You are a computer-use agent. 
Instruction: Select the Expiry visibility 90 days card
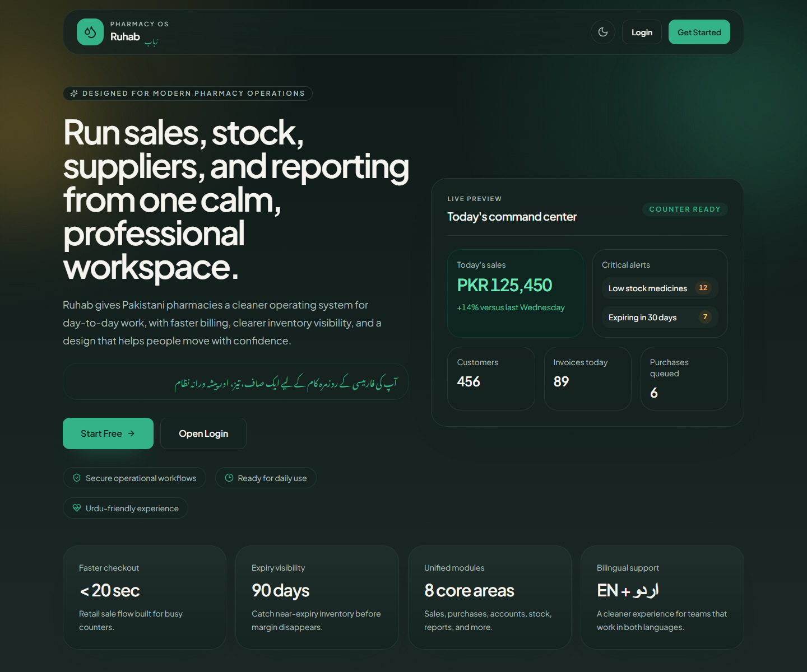click(317, 598)
